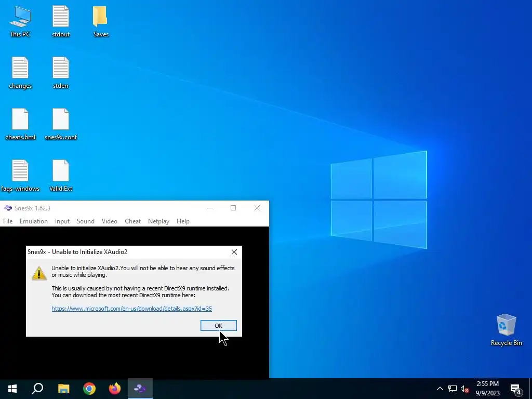Click the yellow warning icon in dialog
Image resolution: width=532 pixels, height=399 pixels.
click(x=39, y=273)
